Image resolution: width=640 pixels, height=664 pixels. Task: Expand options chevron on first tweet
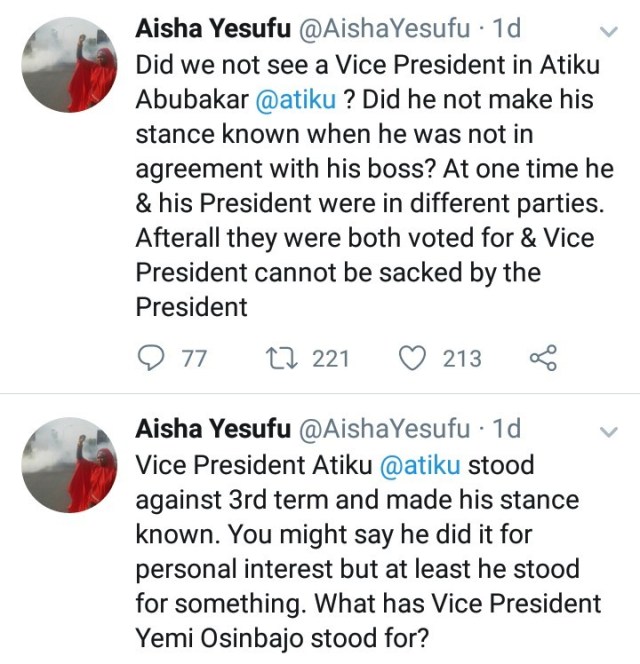pos(606,31)
